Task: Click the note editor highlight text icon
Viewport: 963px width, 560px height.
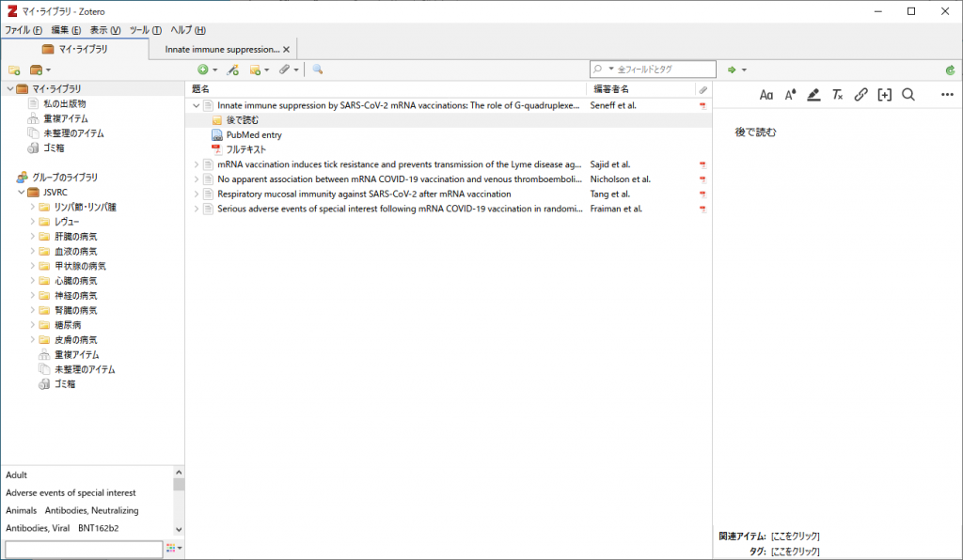Action: click(813, 95)
